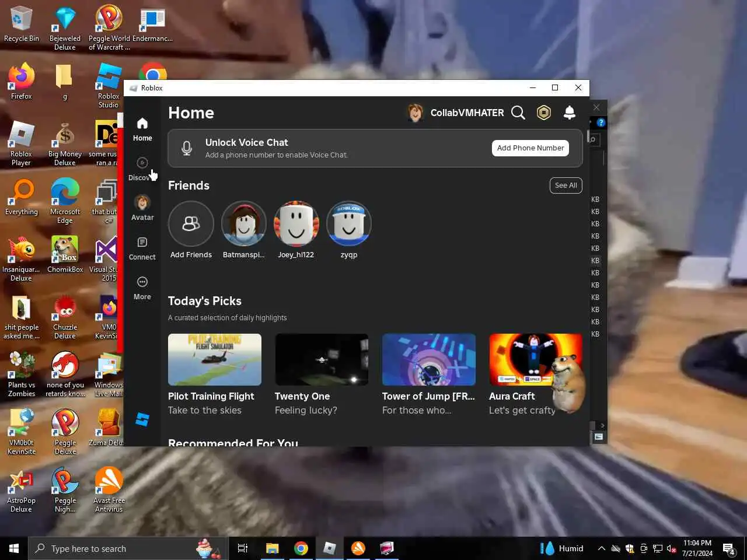
Task: Open Plants vs Zombies desktop shortcut
Action: [22, 374]
